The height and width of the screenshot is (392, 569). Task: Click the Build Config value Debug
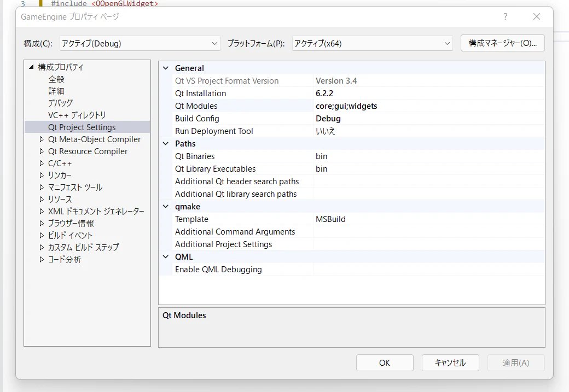[x=429, y=119]
